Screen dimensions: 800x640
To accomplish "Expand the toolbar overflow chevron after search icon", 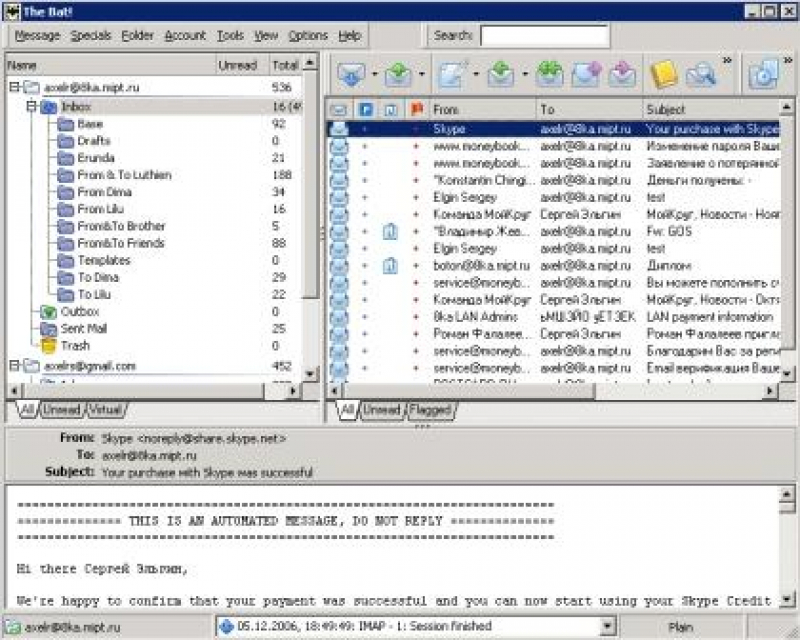I will pyautogui.click(x=728, y=61).
